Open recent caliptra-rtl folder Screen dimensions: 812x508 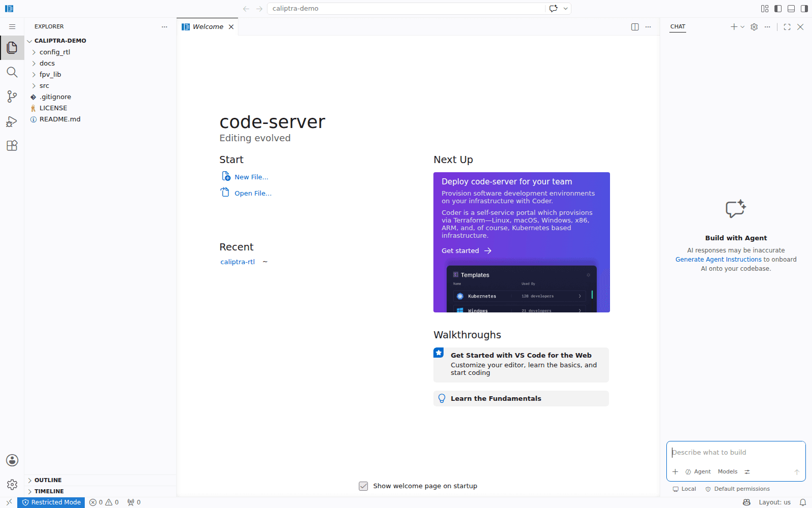[238, 262]
